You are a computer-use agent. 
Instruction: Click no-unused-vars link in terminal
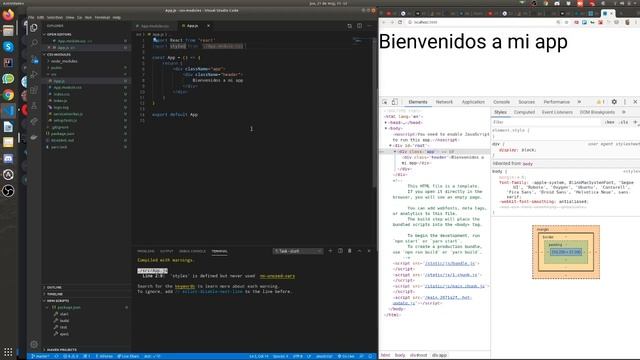(x=277, y=276)
